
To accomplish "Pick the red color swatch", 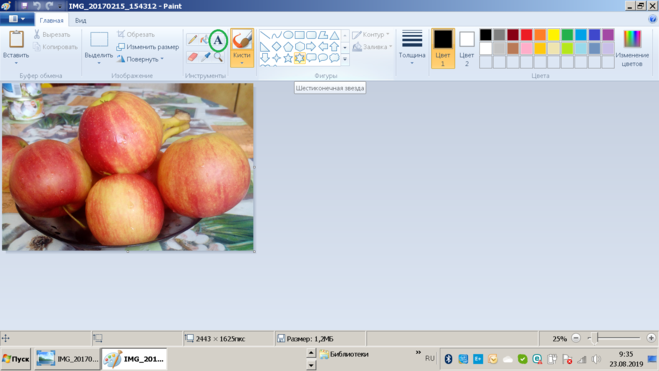I will [526, 35].
